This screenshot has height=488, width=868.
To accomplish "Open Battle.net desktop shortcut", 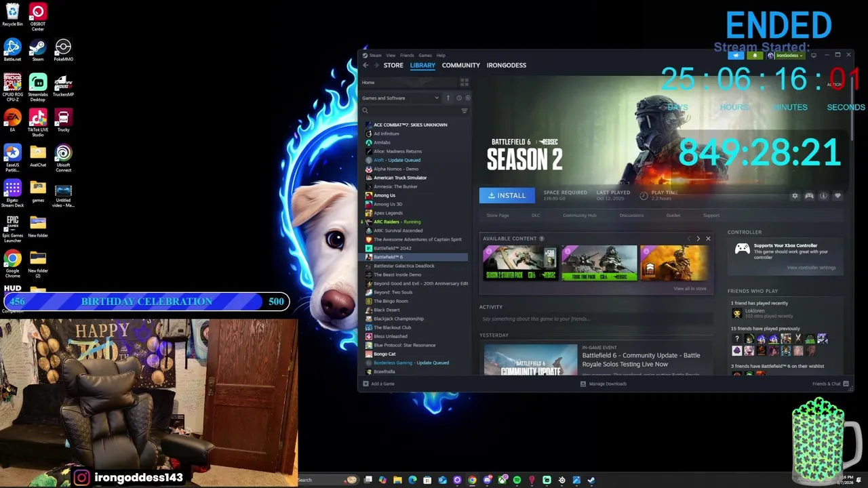I will pos(12,51).
